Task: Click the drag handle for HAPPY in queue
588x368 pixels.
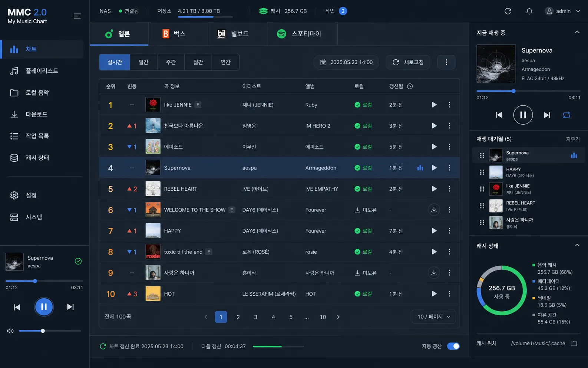Action: click(482, 172)
